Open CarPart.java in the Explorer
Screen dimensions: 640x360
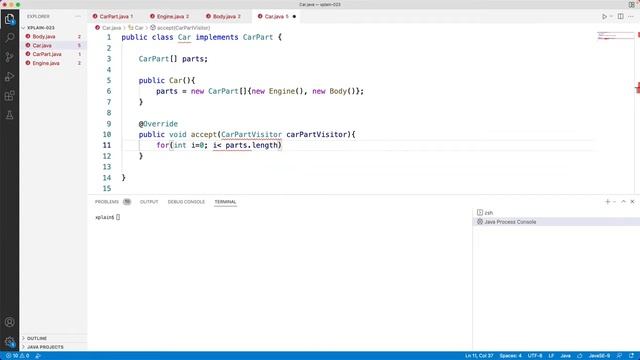coord(53,54)
